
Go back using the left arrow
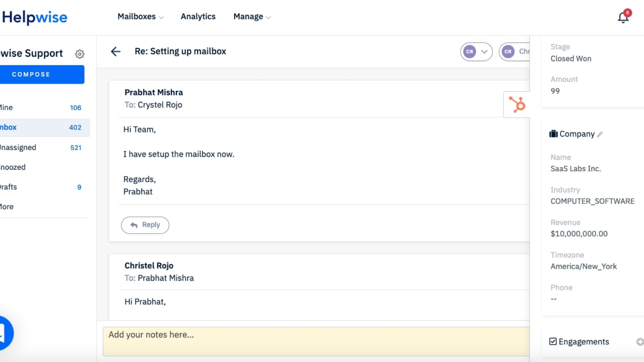point(116,51)
